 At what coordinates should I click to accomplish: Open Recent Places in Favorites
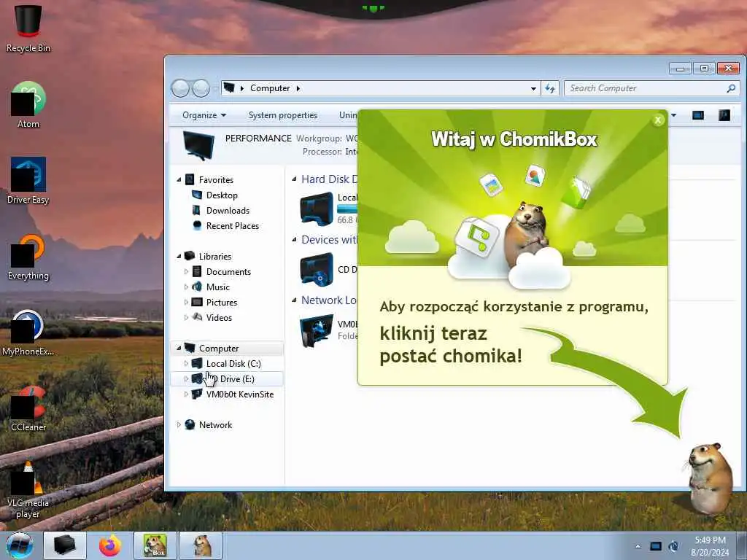tap(233, 226)
